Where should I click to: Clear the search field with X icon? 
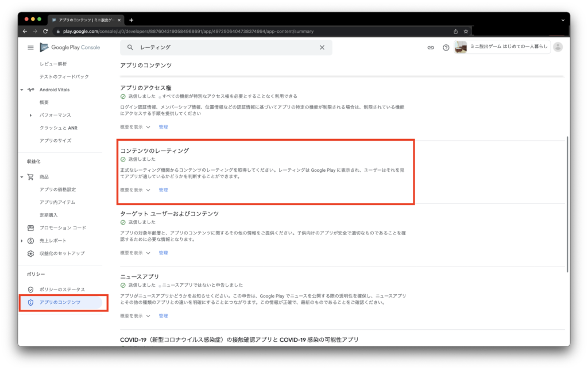point(322,48)
